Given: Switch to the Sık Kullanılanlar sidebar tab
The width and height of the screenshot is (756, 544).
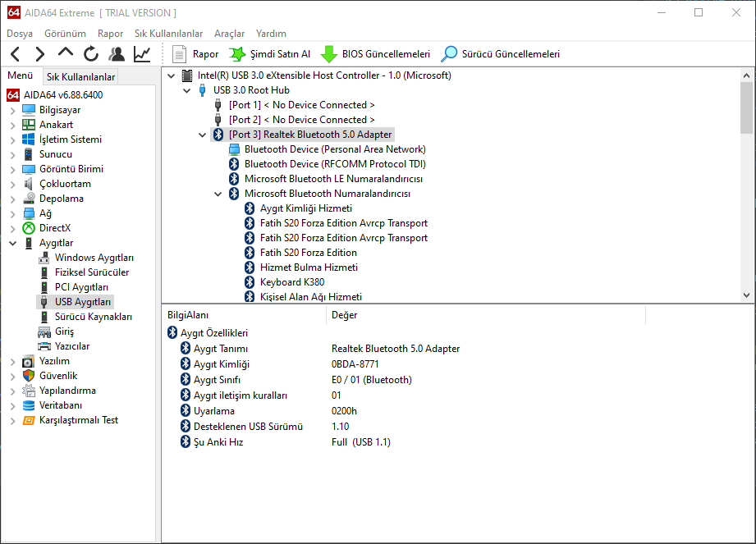Looking at the screenshot, I should pyautogui.click(x=80, y=76).
